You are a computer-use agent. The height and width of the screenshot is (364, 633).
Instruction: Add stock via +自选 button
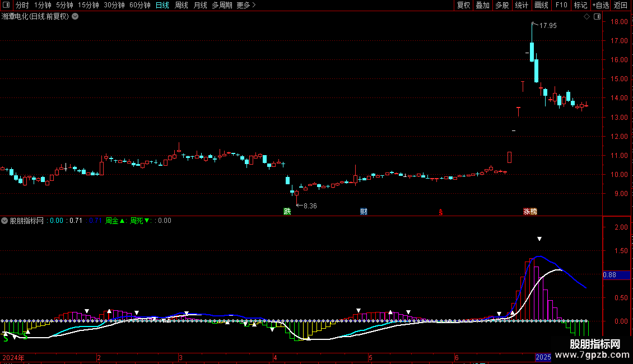point(601,5)
